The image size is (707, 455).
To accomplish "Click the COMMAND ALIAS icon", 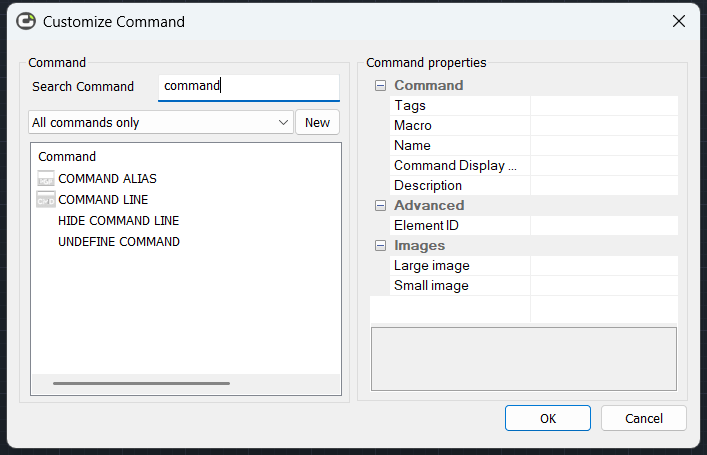I will tap(46, 179).
